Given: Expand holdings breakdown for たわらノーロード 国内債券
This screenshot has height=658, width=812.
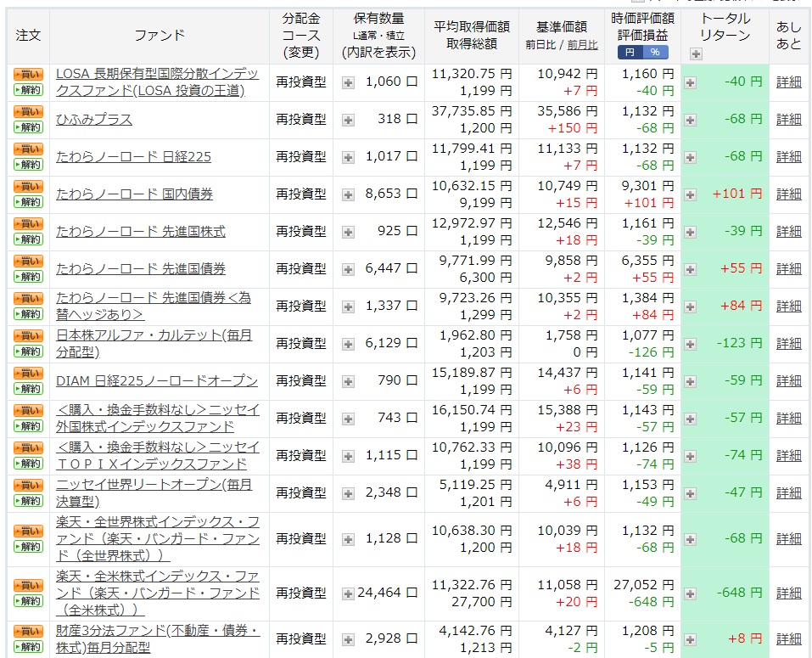Looking at the screenshot, I should tap(349, 194).
